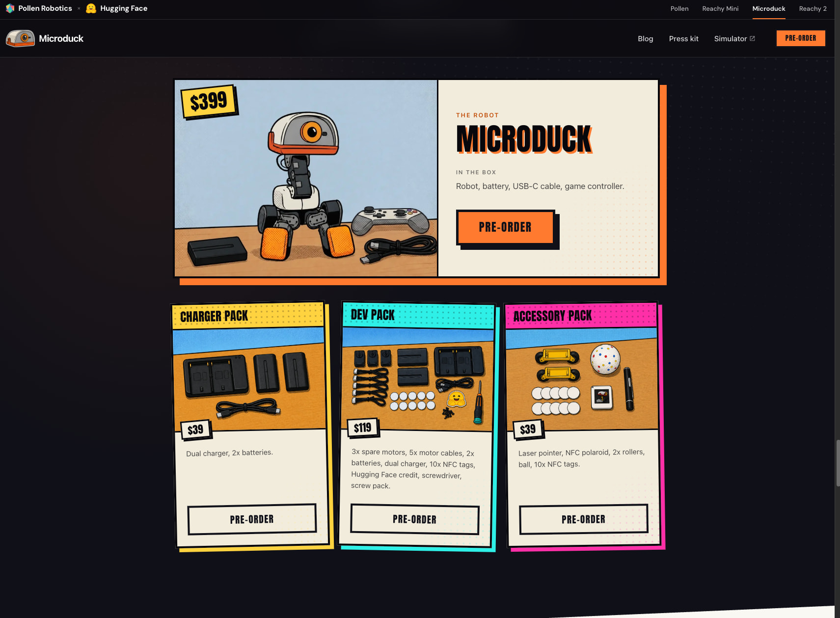Screen dimensions: 840x618
Task: Switch to the Reachy Mini tab
Action: click(720, 9)
